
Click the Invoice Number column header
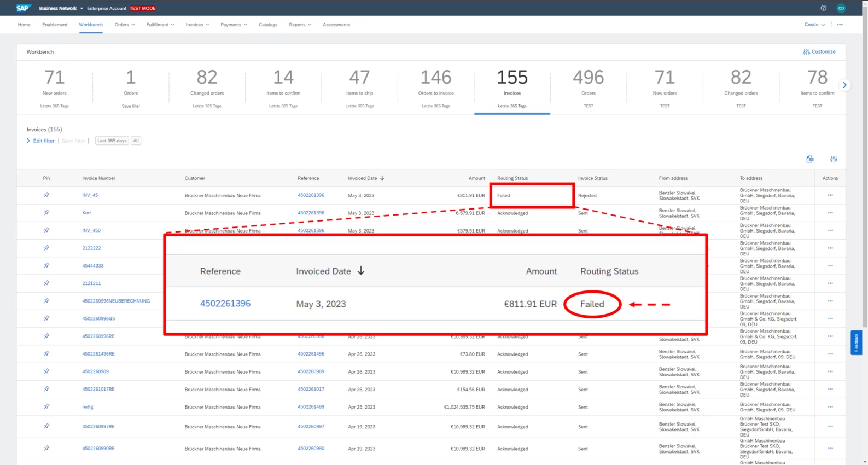tap(99, 178)
